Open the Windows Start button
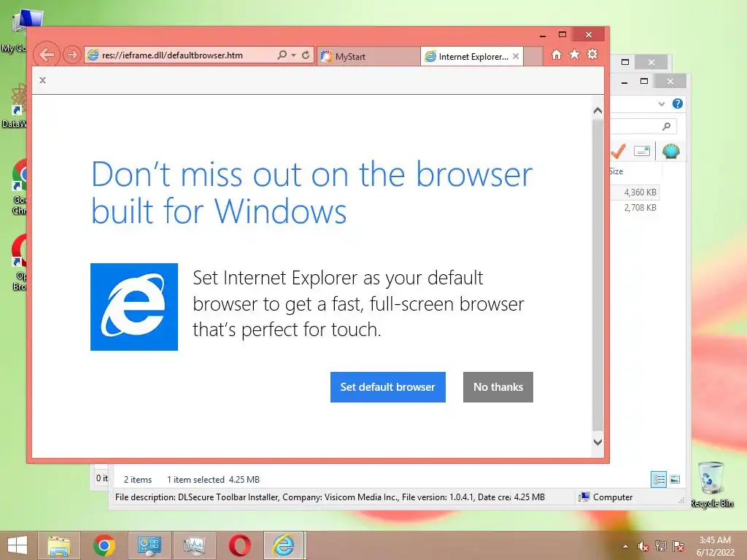 [x=18, y=545]
